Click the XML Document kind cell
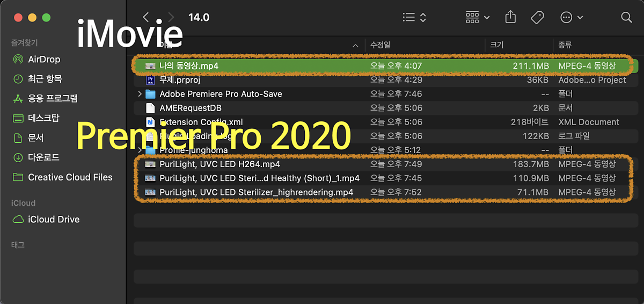644x304 pixels. point(589,122)
